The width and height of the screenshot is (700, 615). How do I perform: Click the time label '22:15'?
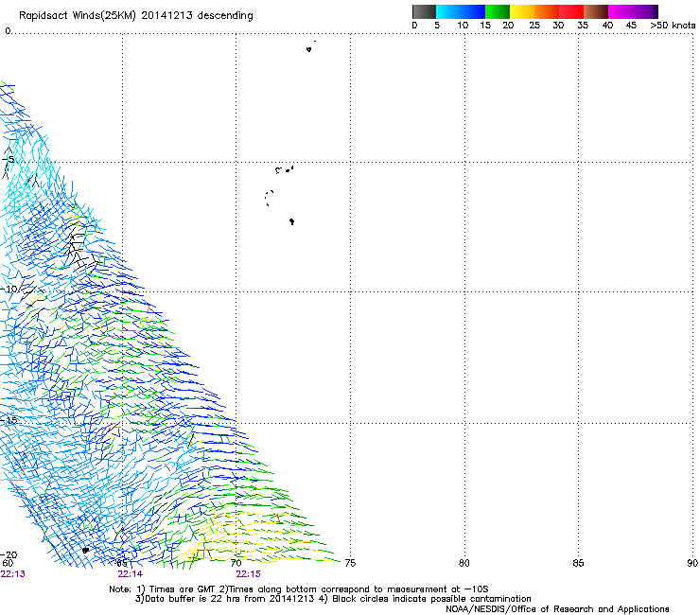[248, 574]
